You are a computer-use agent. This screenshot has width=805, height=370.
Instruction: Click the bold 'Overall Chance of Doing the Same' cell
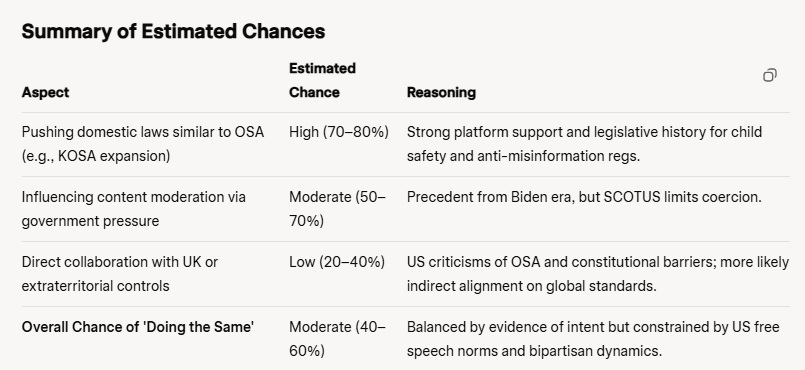(138, 327)
